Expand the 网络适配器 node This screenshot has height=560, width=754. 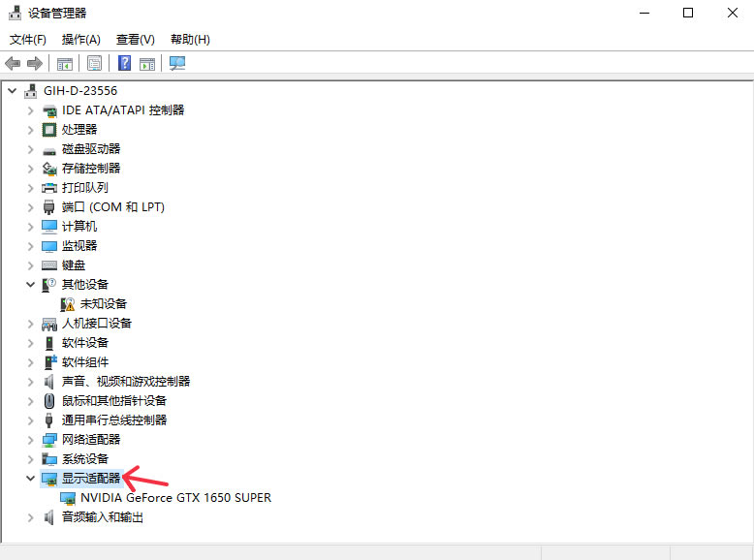[31, 440]
